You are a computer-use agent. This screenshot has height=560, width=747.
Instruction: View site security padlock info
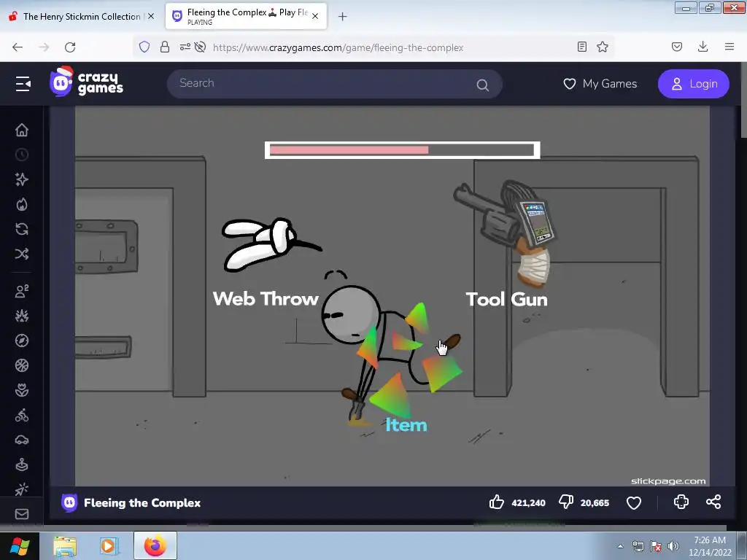point(165,47)
